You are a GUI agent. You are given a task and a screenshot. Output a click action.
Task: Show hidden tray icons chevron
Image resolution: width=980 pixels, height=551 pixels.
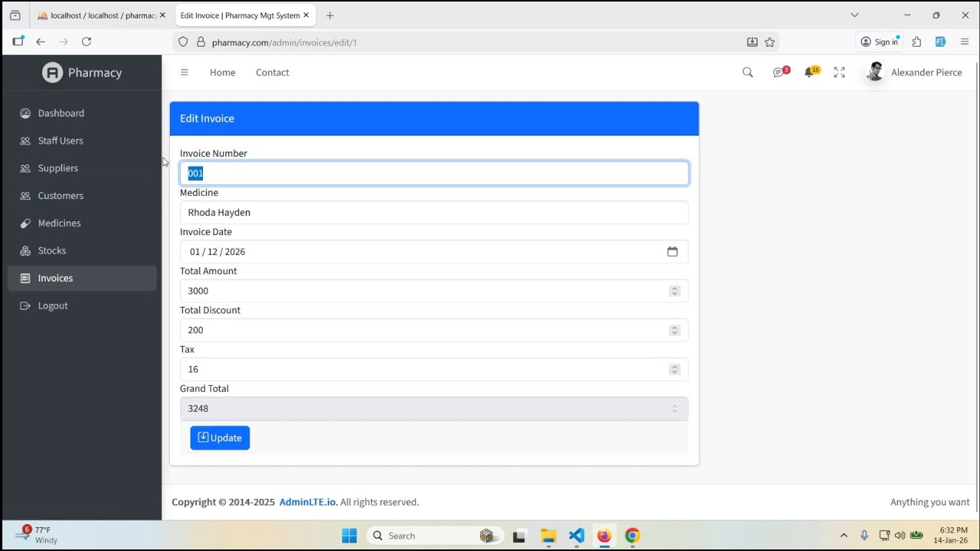(844, 536)
